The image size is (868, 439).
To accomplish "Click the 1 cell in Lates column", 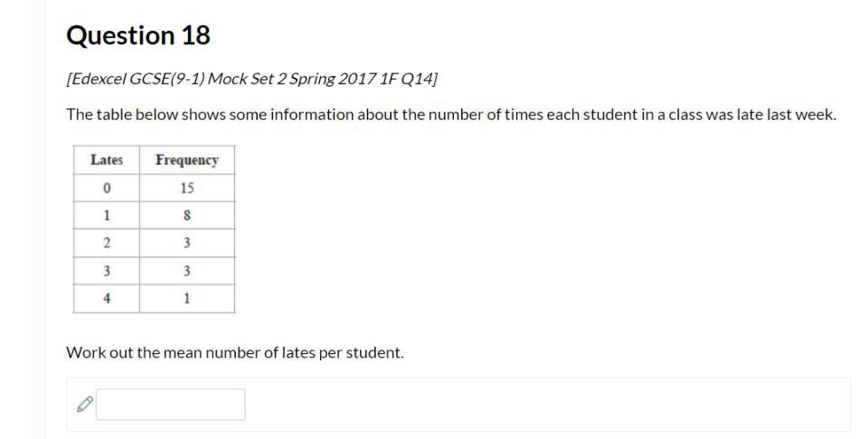I will (x=107, y=215).
